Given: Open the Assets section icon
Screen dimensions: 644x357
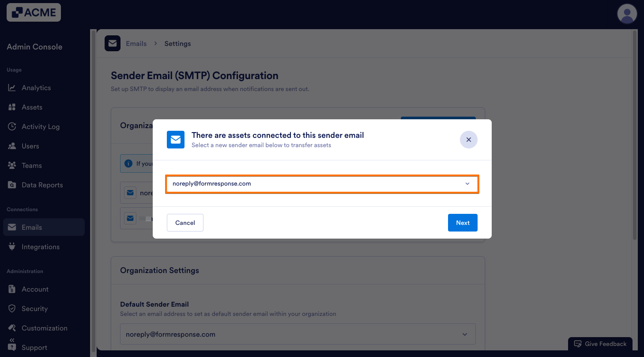Looking at the screenshot, I should [13, 107].
